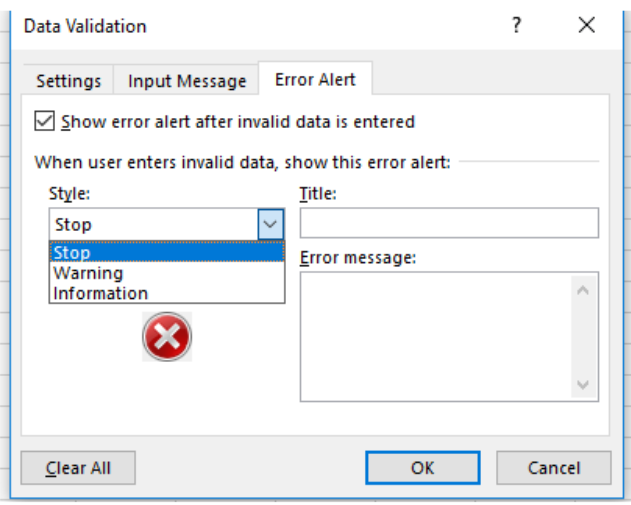Image resolution: width=631 pixels, height=505 pixels.
Task: Confirm with the OK button
Action: 423,468
